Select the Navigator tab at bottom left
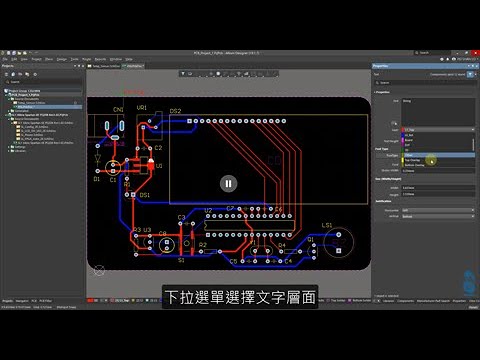 (22, 301)
